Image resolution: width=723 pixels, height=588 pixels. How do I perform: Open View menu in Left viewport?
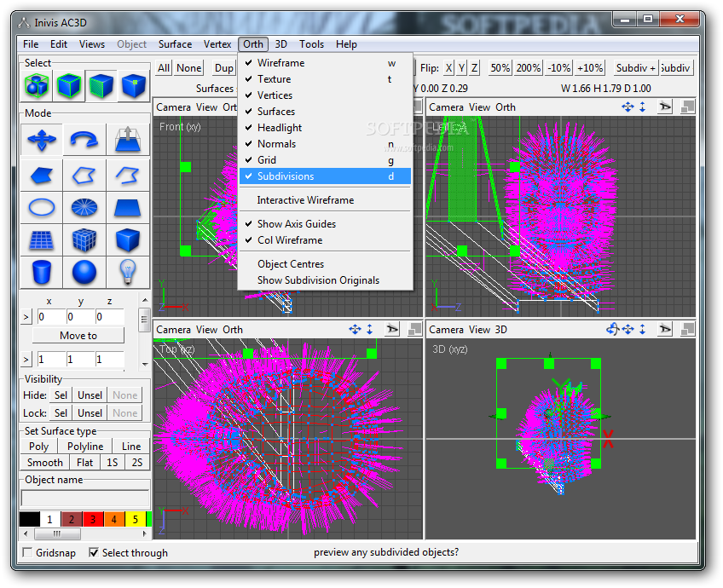(x=479, y=107)
